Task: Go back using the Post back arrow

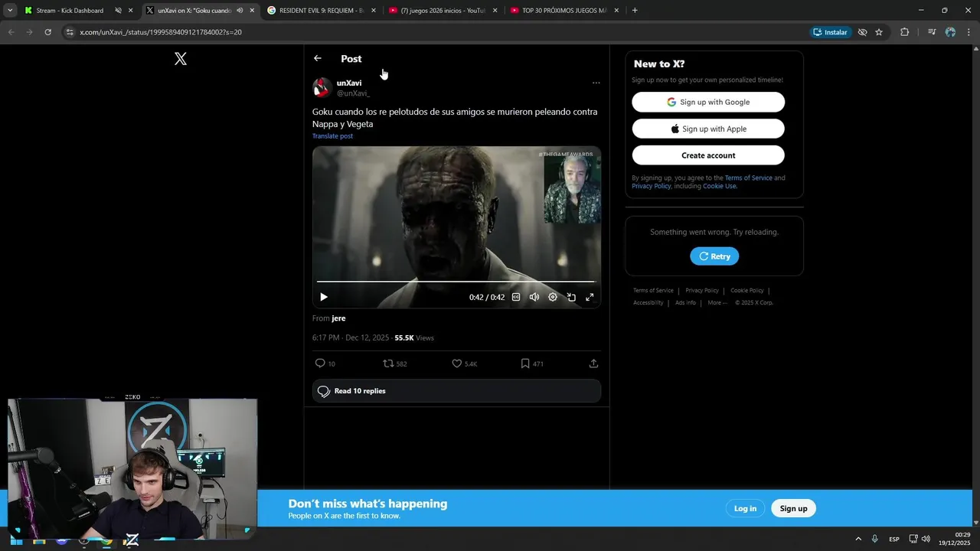Action: pos(318,58)
